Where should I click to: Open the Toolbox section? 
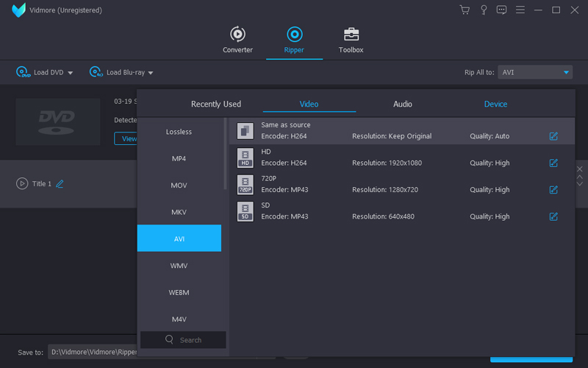pyautogui.click(x=351, y=40)
